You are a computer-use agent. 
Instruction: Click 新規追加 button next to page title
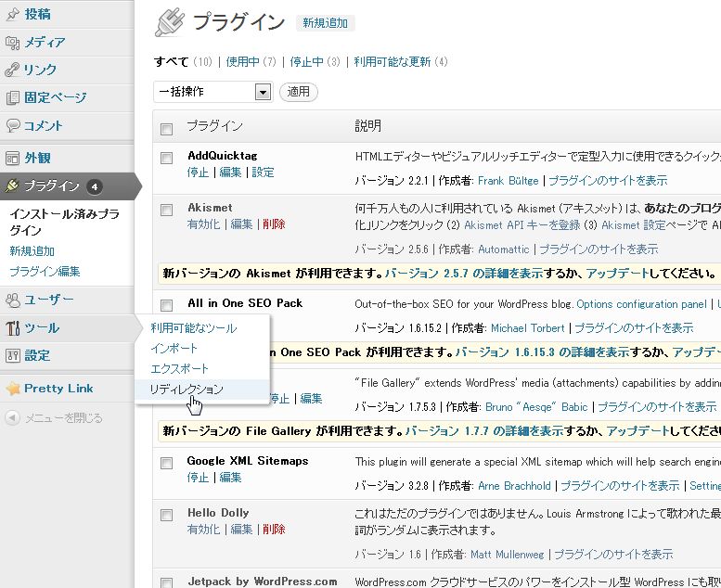click(x=325, y=23)
